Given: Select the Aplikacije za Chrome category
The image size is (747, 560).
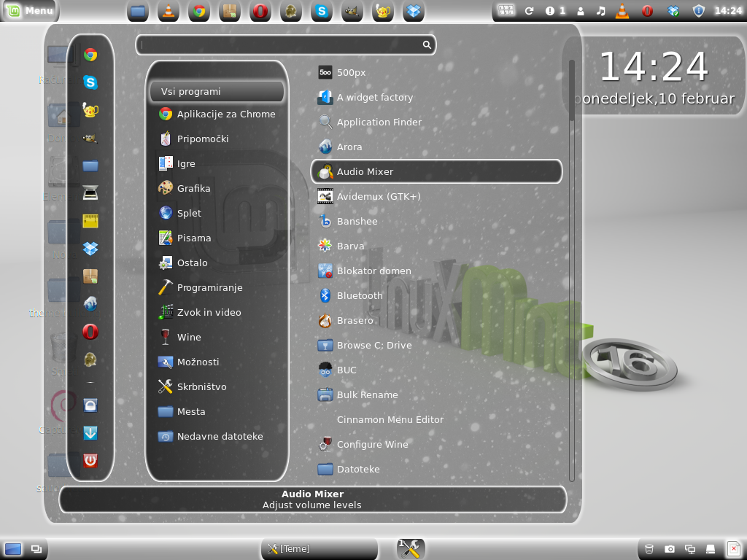Looking at the screenshot, I should coord(217,114).
